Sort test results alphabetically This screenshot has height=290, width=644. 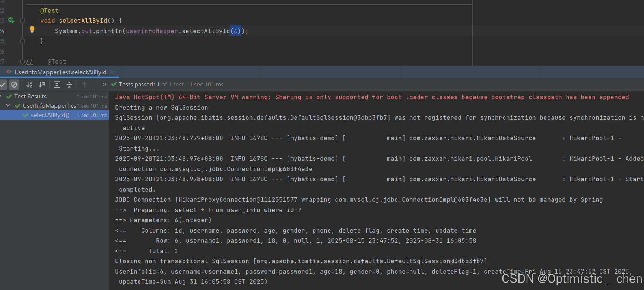[29, 85]
